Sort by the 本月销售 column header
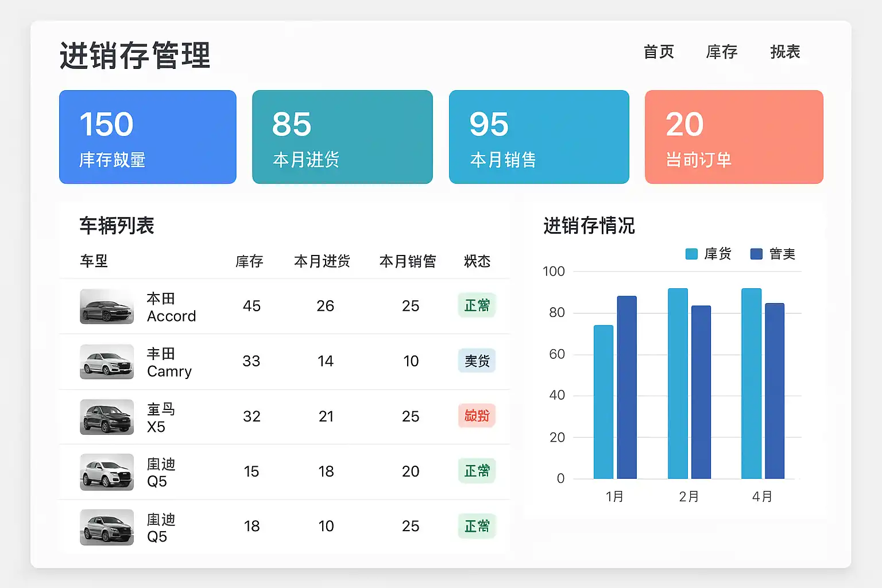Screen dimensions: 882x588 point(408,261)
